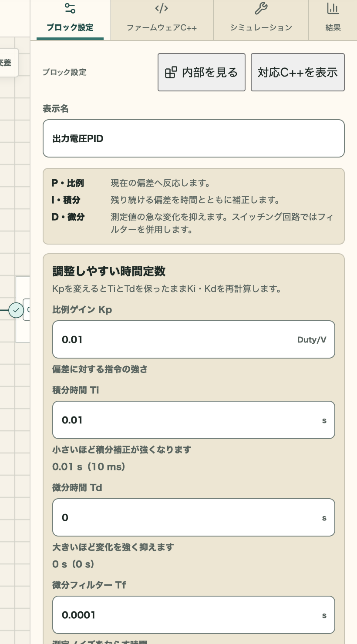Click the 微分時間 Td input field
Image resolution: width=357 pixels, height=644 pixels.
194,517
